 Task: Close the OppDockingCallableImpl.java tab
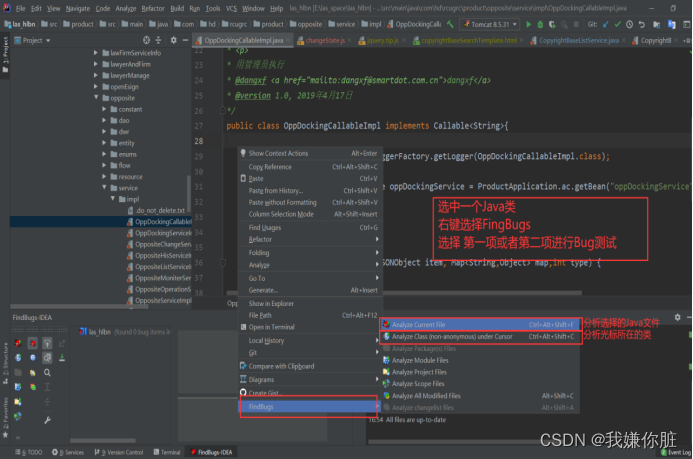[288, 40]
